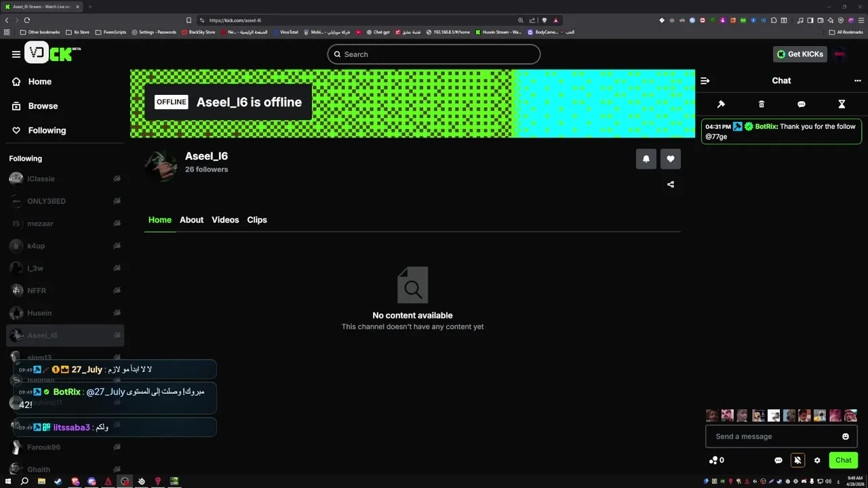This screenshot has height=488, width=868.
Task: Click the first emote in quick emote row
Action: pos(712,415)
